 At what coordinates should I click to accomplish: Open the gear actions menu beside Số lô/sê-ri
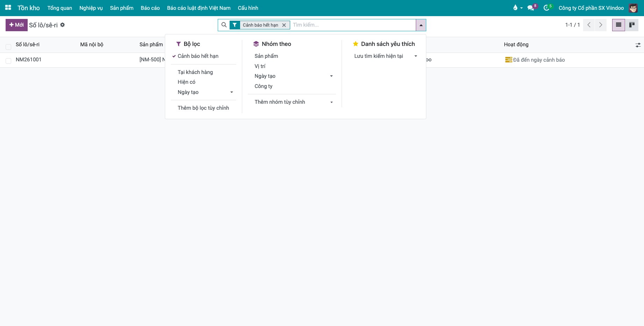point(63,25)
